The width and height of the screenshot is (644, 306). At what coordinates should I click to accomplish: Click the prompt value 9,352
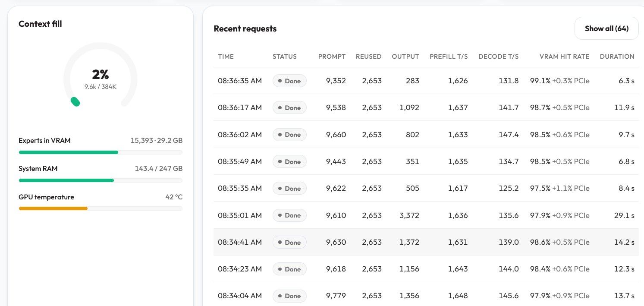pos(336,81)
